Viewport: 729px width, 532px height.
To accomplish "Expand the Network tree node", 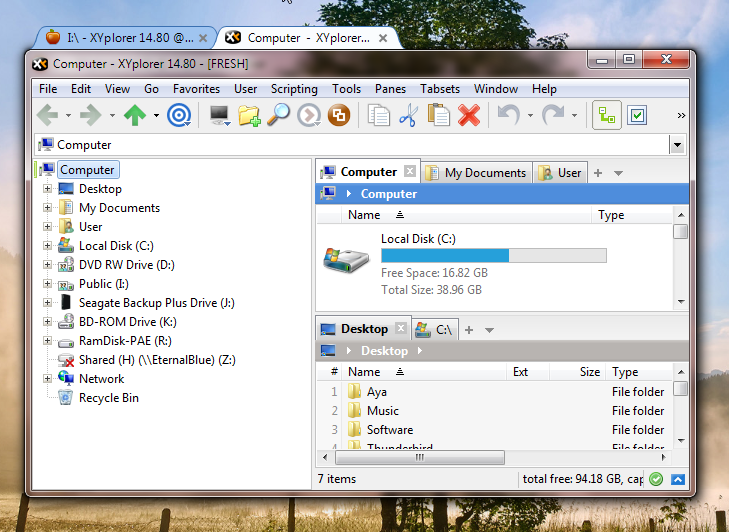I will point(46,379).
